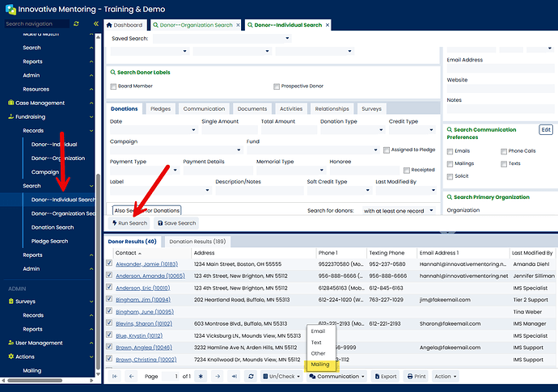Click the sidebar vertical scrollbar
Image resolution: width=558 pixels, height=392 pixels.
click(98, 272)
